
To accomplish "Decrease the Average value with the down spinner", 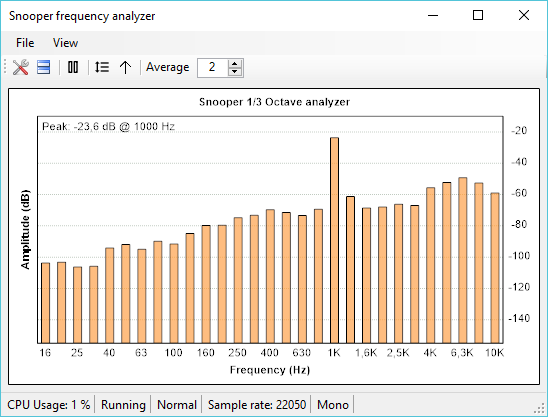I will [x=235, y=72].
